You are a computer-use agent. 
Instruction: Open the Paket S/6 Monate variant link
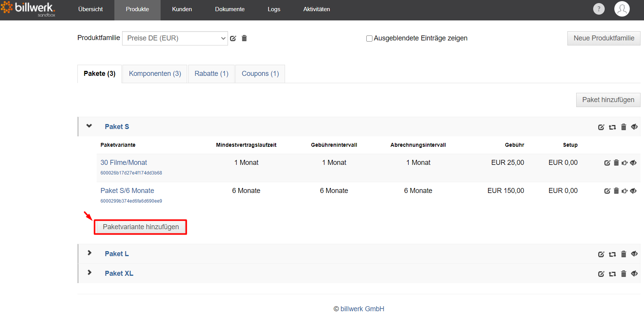pos(127,191)
